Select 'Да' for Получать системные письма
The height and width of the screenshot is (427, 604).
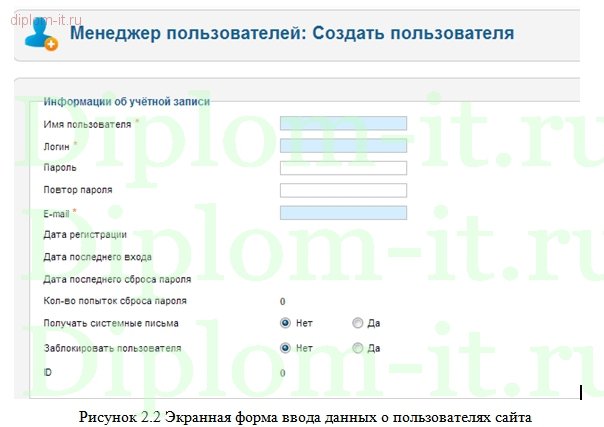[x=357, y=323]
